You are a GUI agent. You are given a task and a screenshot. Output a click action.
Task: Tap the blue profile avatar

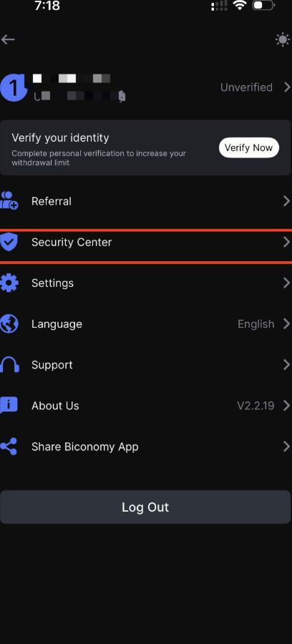pyautogui.click(x=12, y=88)
